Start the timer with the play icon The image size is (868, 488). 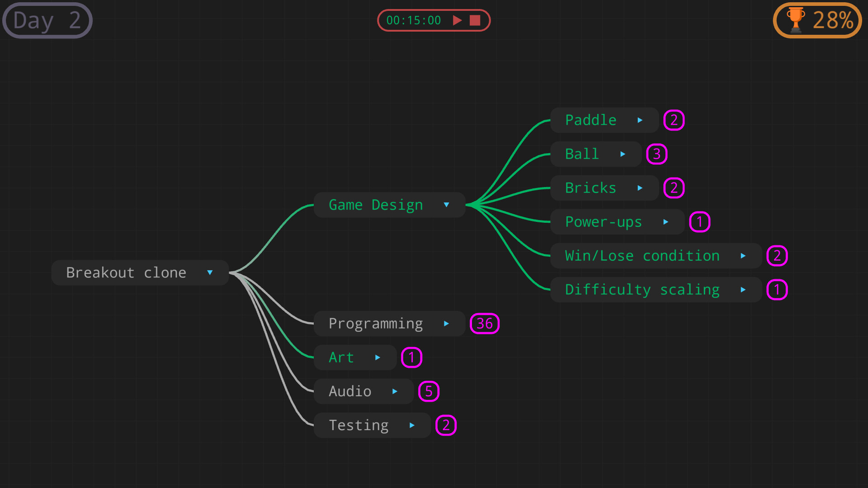(x=458, y=20)
